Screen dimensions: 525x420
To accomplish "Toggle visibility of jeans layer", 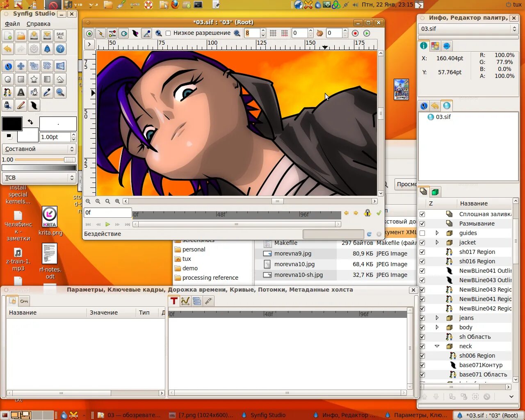I will pyautogui.click(x=422, y=318).
